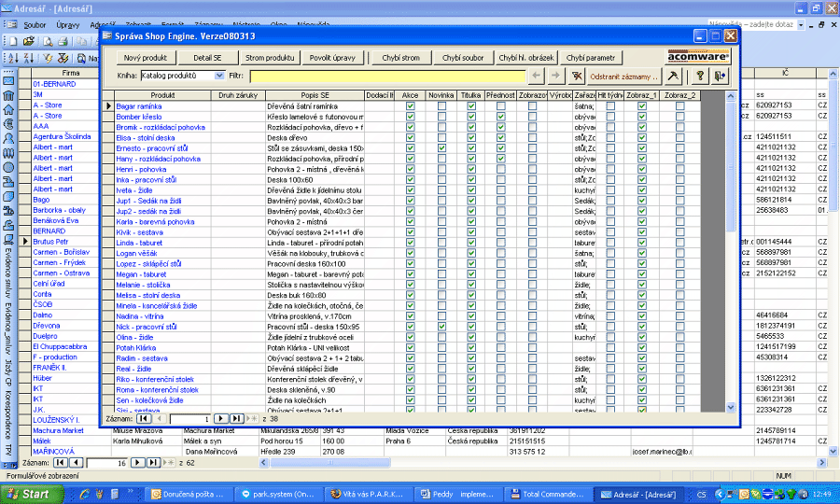The width and height of the screenshot is (840, 504).
Task: Click the clear-filter funnel icon in Shop Engine
Action: (x=577, y=76)
